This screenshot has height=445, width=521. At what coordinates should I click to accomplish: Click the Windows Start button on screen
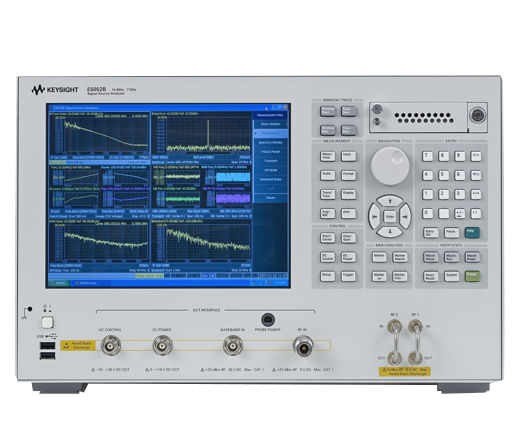(59, 283)
